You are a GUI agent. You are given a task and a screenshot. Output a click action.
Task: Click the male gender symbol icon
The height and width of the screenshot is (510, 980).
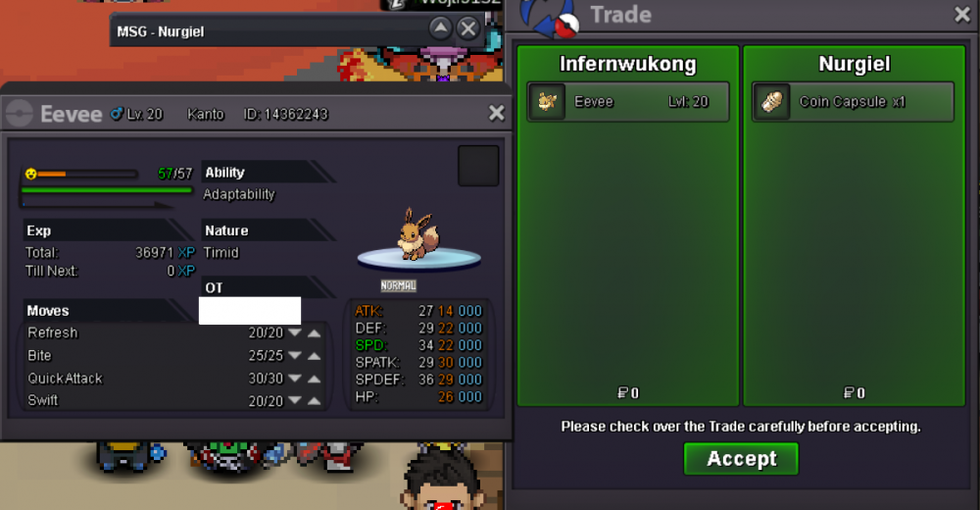pyautogui.click(x=117, y=114)
